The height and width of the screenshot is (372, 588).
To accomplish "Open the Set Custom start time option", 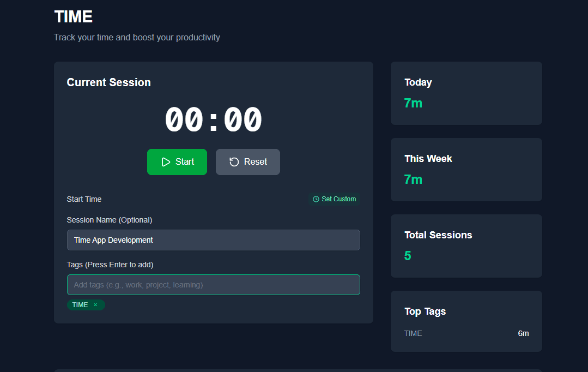I will point(335,199).
